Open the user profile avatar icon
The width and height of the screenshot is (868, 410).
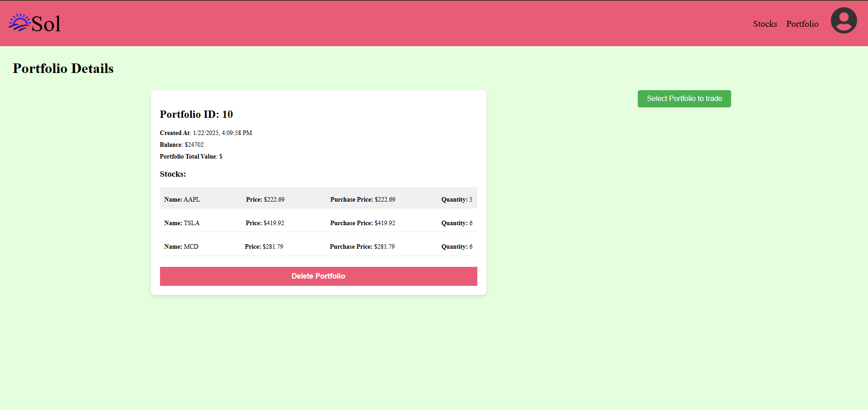coord(844,20)
